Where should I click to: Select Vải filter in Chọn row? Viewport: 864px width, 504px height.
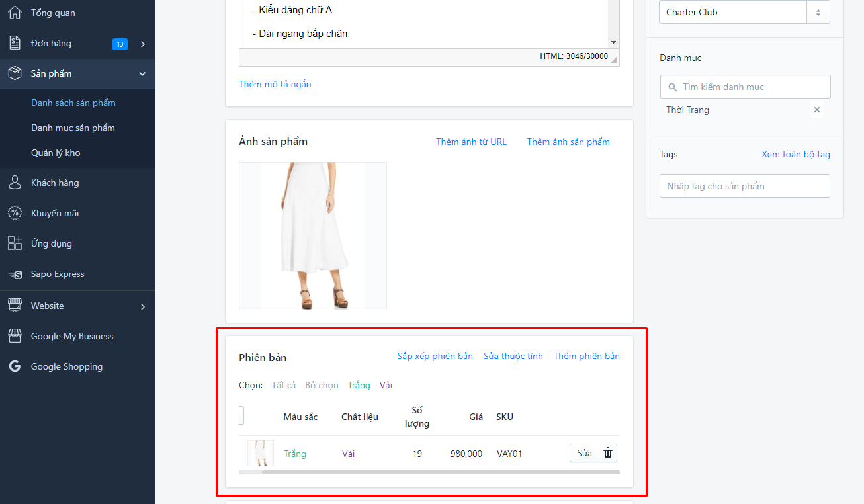click(386, 385)
